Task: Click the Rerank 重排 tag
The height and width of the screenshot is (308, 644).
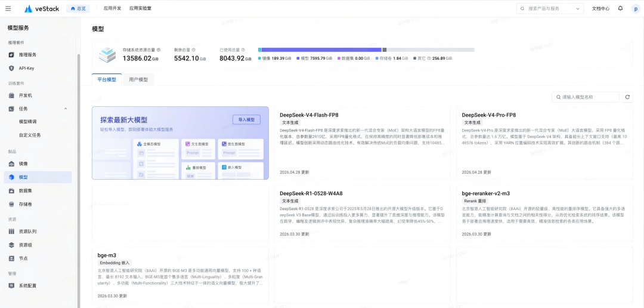Action: [x=475, y=201]
